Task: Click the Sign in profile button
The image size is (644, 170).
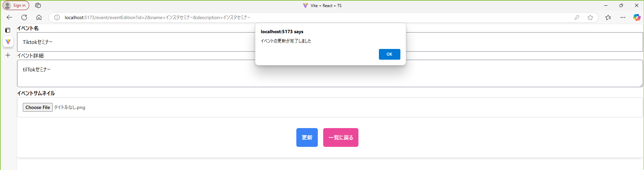Action: [x=16, y=5]
